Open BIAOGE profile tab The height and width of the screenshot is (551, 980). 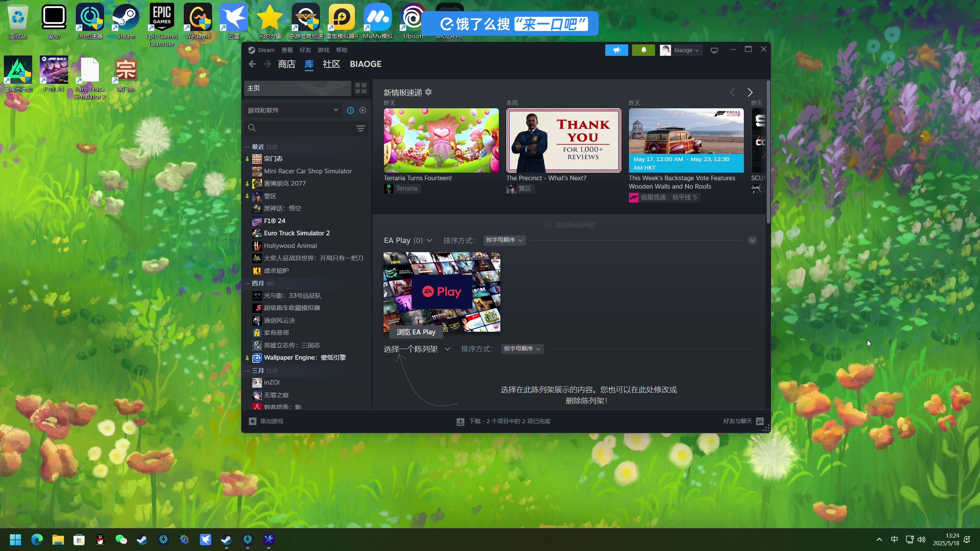coord(366,64)
